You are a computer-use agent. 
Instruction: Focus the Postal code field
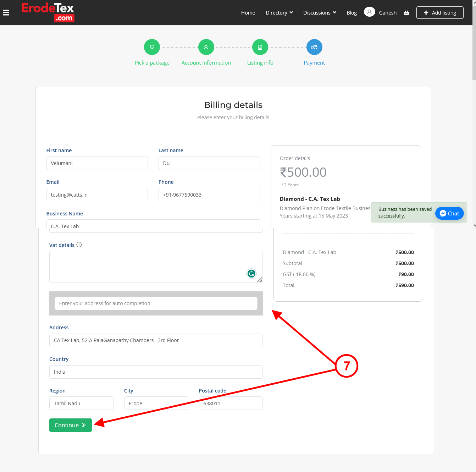[231, 403]
